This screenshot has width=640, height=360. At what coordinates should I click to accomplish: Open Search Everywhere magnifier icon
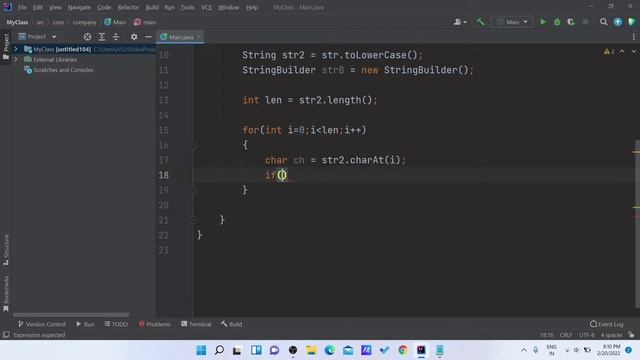coord(603,22)
